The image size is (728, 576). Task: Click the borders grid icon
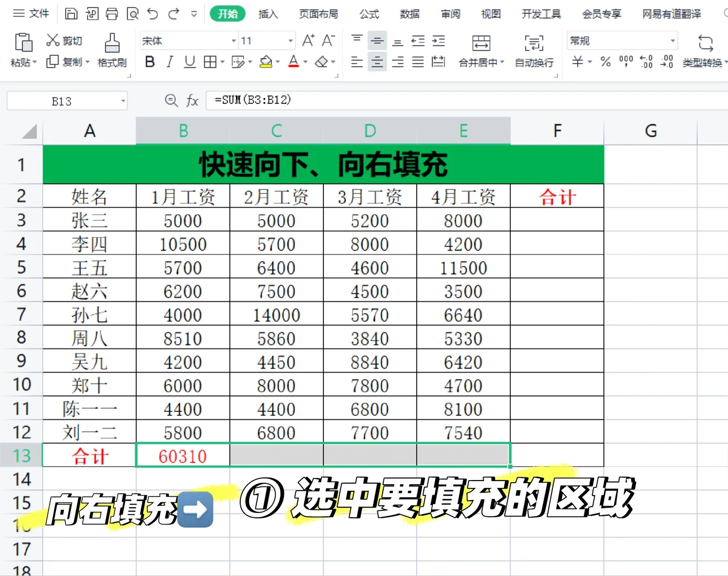(208, 62)
